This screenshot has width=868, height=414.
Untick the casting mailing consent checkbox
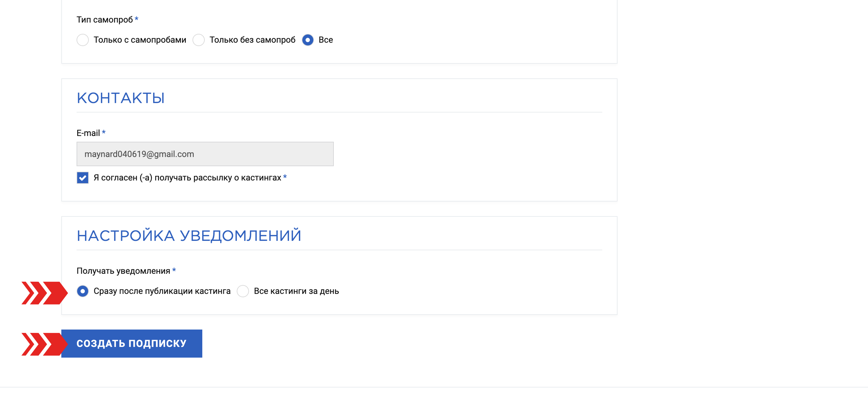83,178
